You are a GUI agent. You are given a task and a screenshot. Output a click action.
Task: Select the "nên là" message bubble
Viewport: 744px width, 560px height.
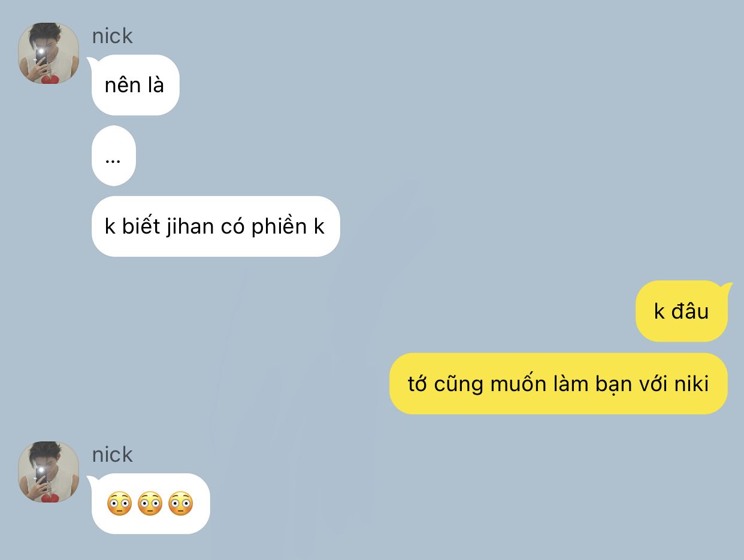135,85
